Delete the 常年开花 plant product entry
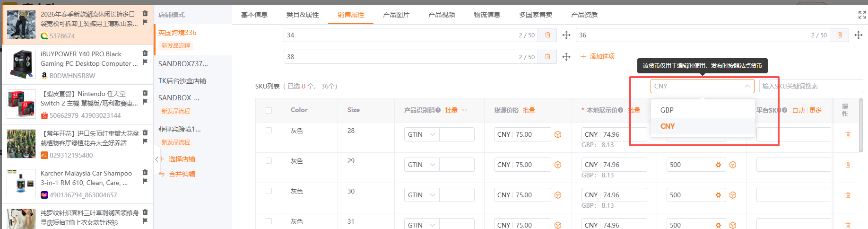The width and height of the screenshot is (868, 229). (145, 132)
